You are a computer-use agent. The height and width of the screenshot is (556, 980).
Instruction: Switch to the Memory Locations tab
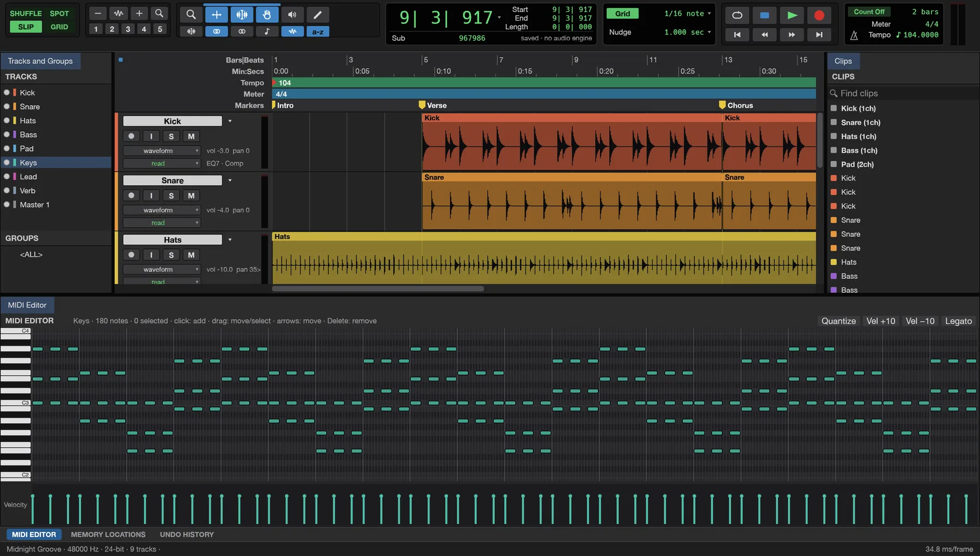(x=108, y=535)
